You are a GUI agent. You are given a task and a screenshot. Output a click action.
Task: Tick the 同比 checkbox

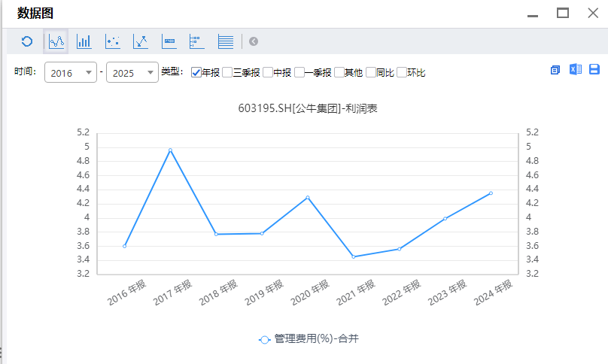[x=371, y=72]
